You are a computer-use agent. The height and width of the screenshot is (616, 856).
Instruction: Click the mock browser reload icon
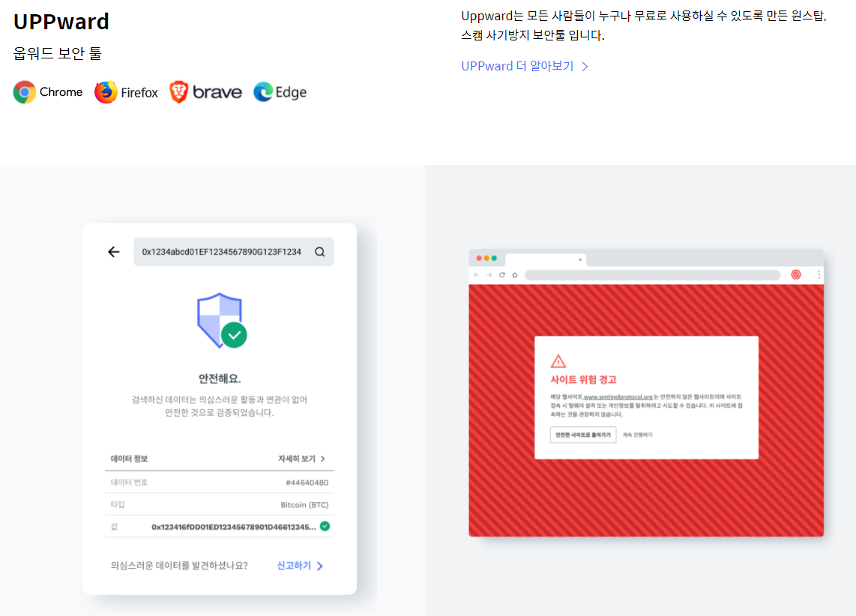(501, 275)
